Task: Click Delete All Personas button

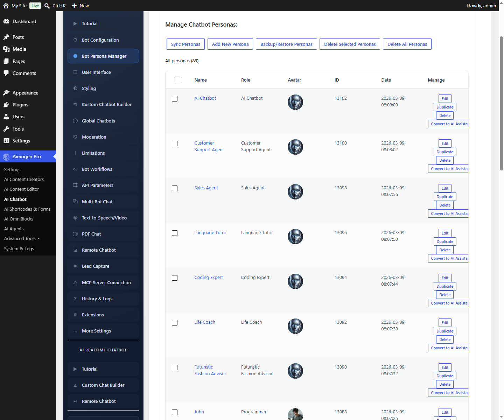Action: pos(407,44)
